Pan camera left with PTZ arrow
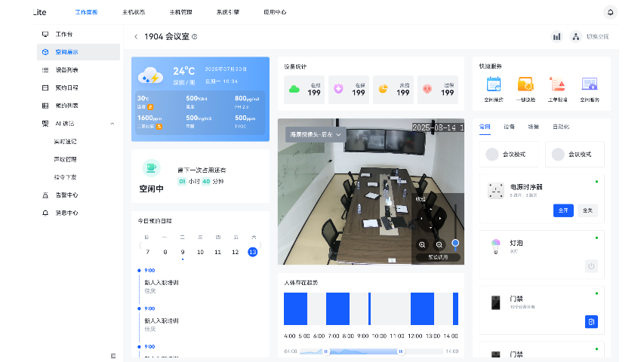644x362 pixels. click(x=421, y=219)
